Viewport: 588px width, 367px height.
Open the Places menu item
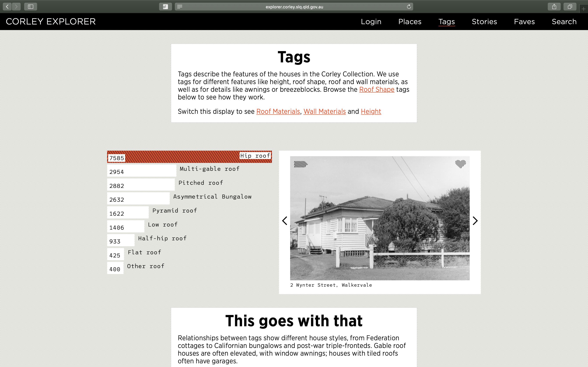tap(410, 22)
